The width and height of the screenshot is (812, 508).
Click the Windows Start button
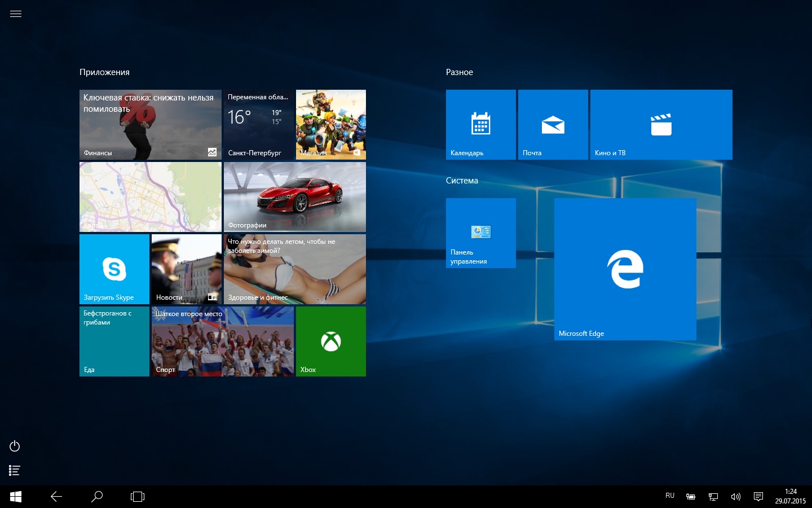(x=16, y=497)
